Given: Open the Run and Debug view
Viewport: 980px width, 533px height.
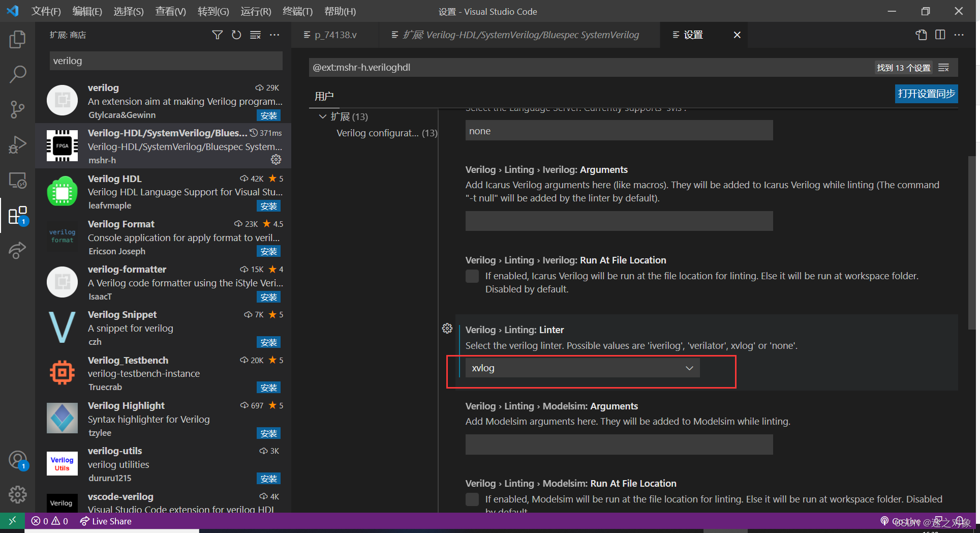Looking at the screenshot, I should (x=17, y=145).
